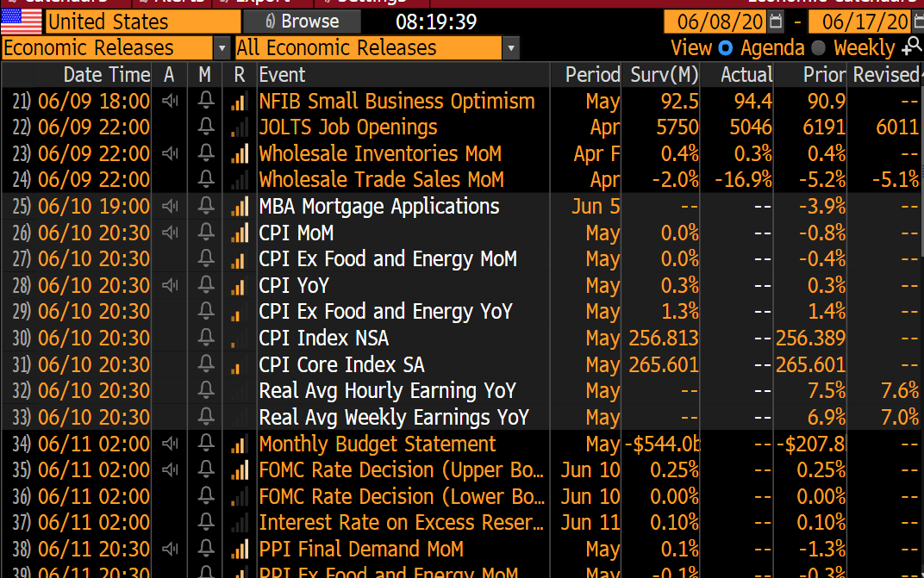Click the speaker icon for NFIB Small Business Optimism

click(170, 101)
